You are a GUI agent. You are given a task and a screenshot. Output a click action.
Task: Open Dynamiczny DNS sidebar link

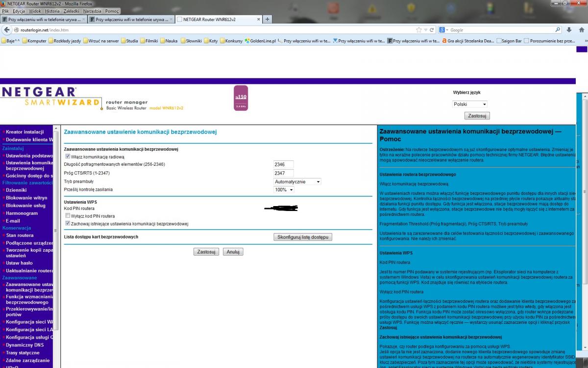(24, 345)
